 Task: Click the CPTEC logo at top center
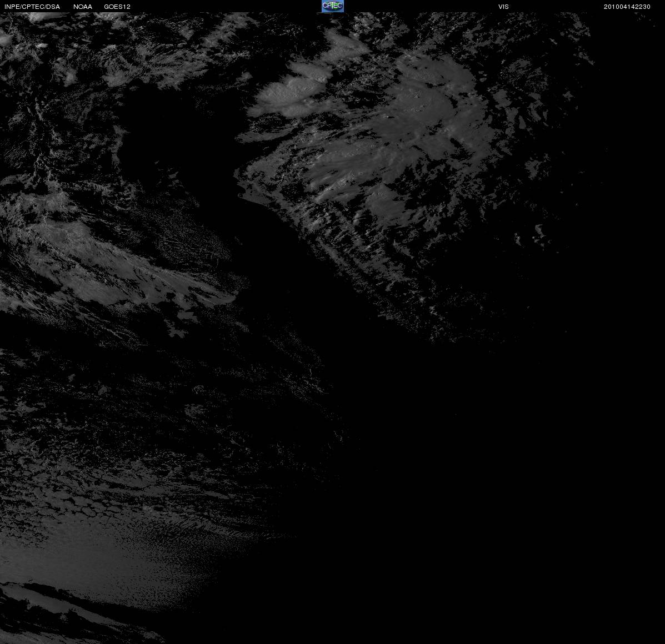332,6
